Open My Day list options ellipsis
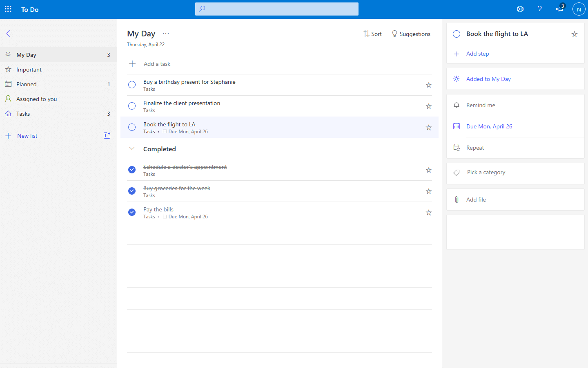The height and width of the screenshot is (368, 588). (166, 34)
